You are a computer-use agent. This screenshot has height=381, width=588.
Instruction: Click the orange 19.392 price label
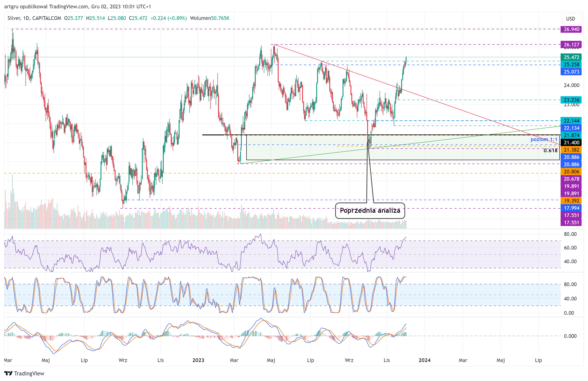[x=571, y=201]
